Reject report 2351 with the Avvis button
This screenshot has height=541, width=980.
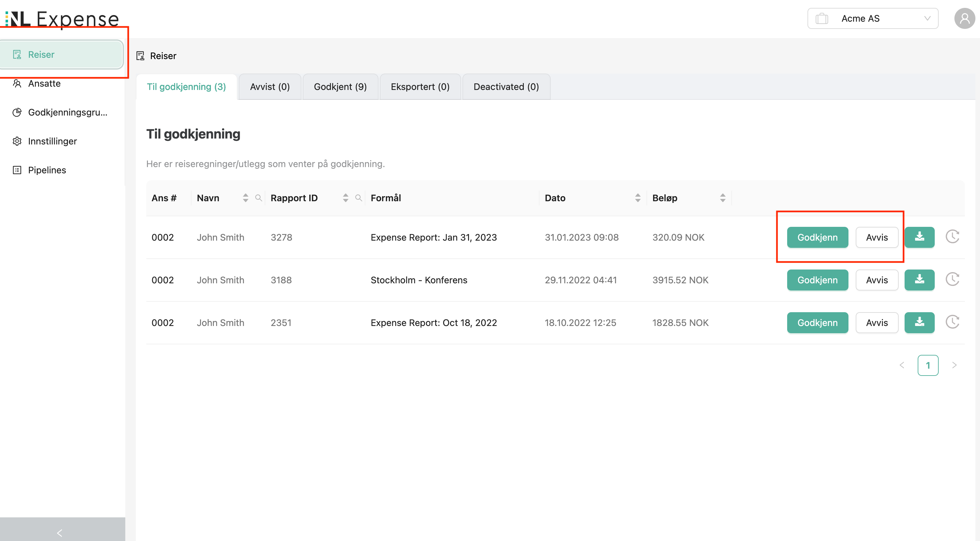(876, 322)
